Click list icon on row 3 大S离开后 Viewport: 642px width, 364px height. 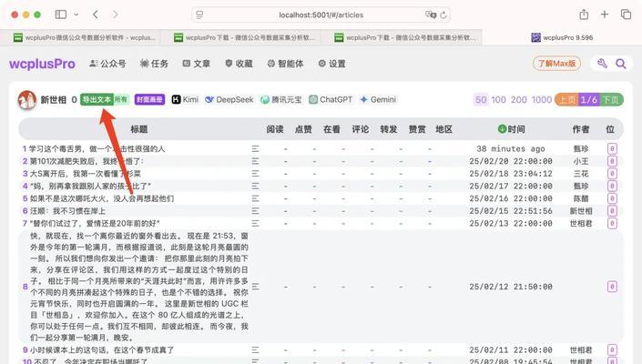coord(256,174)
